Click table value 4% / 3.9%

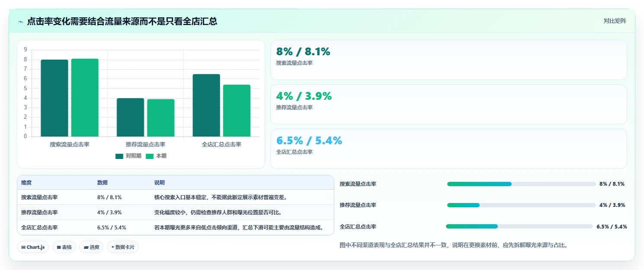coord(109,213)
